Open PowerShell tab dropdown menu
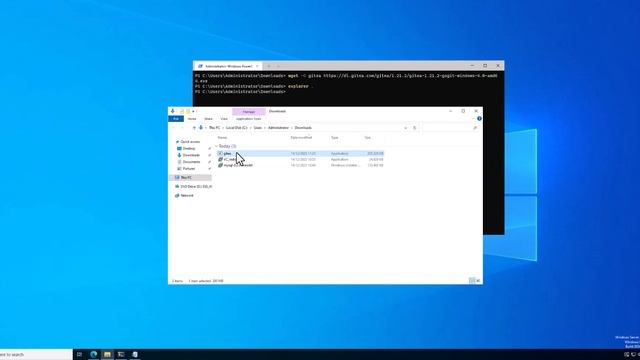The image size is (640, 360). pyautogui.click(x=278, y=66)
